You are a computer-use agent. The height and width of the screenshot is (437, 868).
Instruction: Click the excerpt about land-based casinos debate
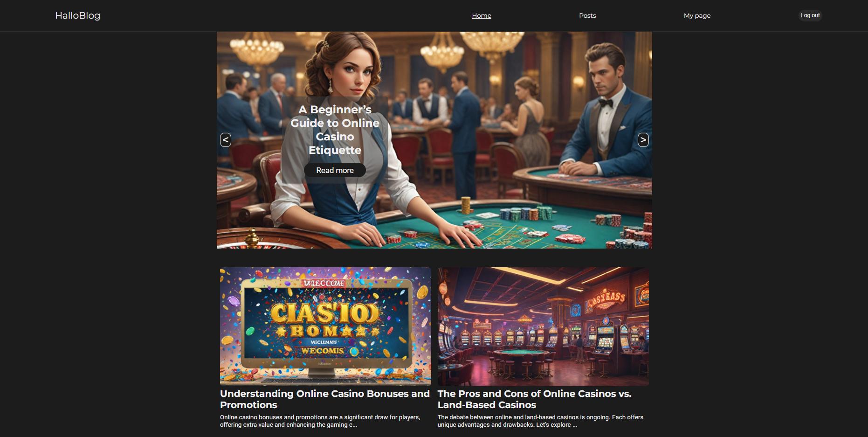(x=540, y=421)
